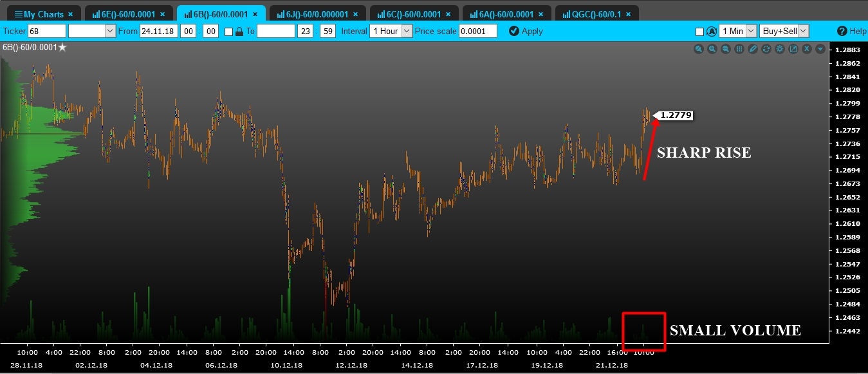
Task: Click the To hour field showing 23
Action: coord(305,31)
